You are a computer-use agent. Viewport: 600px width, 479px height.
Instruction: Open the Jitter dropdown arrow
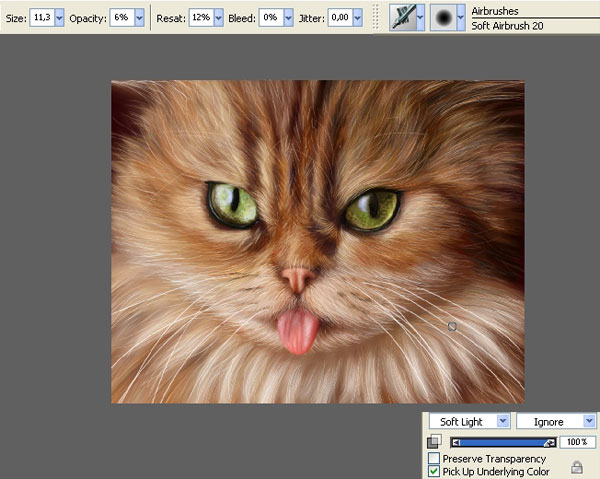click(358, 18)
